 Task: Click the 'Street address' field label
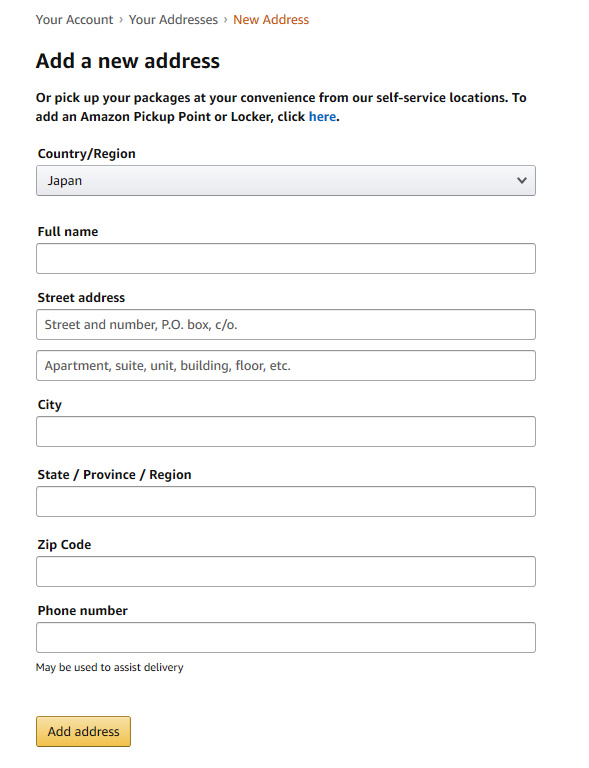point(81,298)
